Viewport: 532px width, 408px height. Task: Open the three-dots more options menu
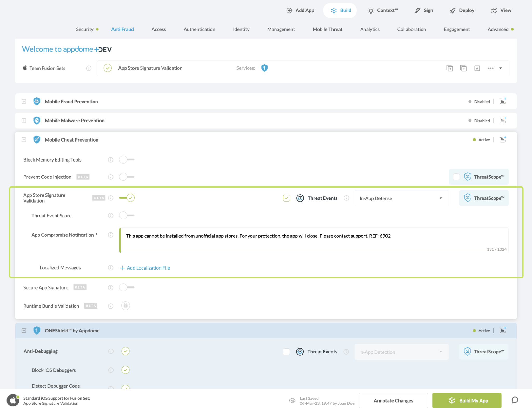tap(490, 68)
